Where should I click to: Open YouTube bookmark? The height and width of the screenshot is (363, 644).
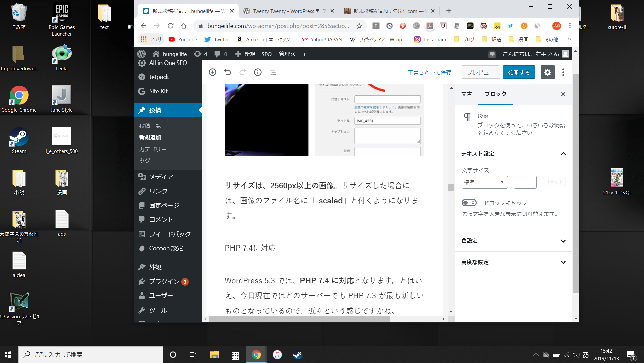pyautogui.click(x=183, y=40)
